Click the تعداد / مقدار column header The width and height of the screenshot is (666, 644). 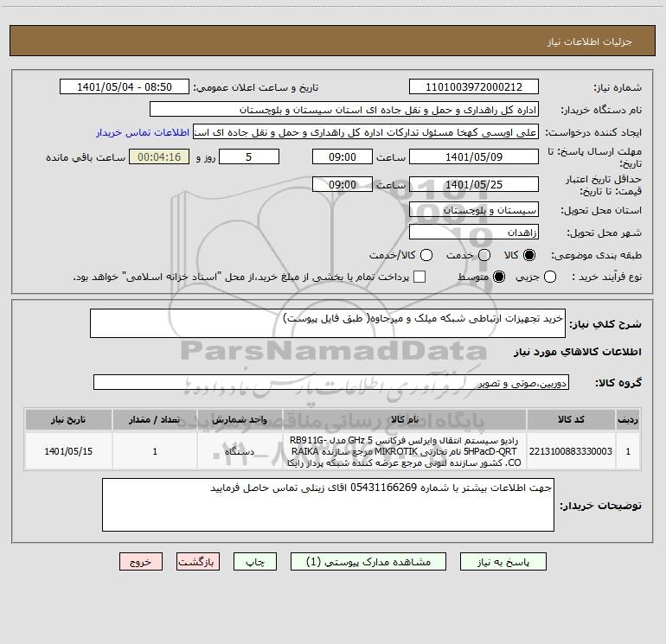(x=155, y=419)
